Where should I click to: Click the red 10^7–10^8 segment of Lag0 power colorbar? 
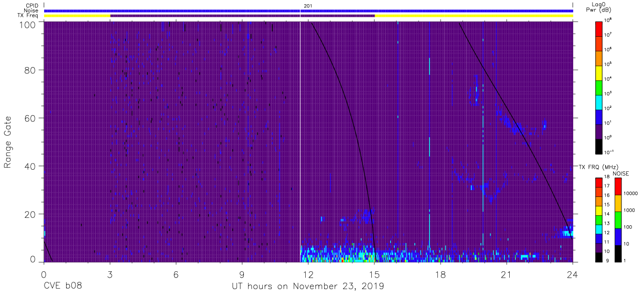tap(599, 28)
